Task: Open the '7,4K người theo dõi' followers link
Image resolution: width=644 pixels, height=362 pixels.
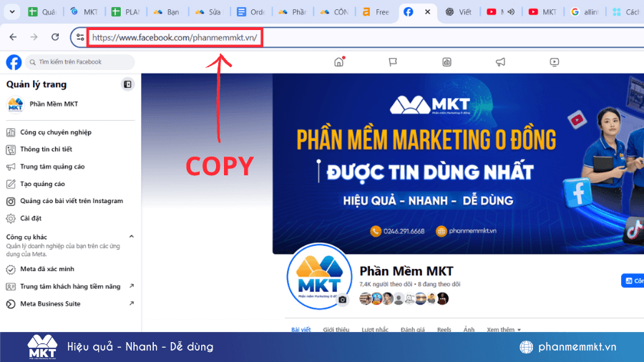Action: pyautogui.click(x=386, y=284)
